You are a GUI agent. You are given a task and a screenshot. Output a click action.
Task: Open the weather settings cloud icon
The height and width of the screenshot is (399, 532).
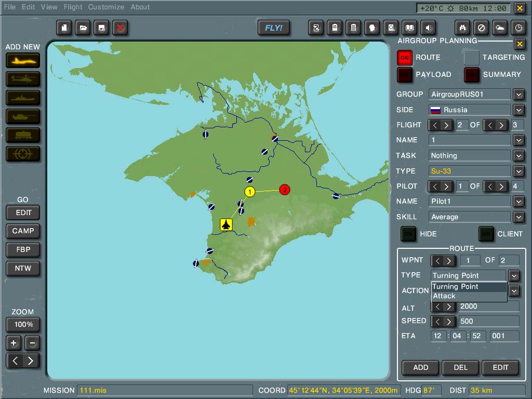[x=499, y=28]
